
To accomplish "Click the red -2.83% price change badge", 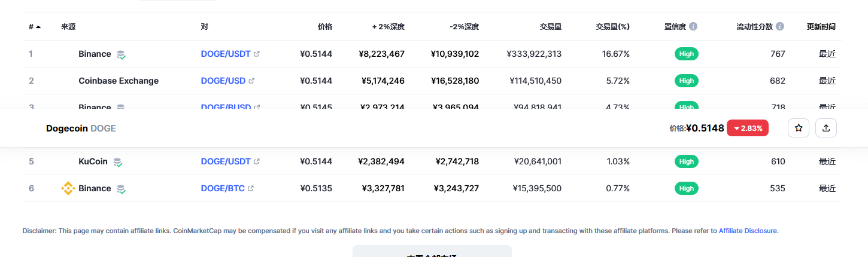I will 747,128.
